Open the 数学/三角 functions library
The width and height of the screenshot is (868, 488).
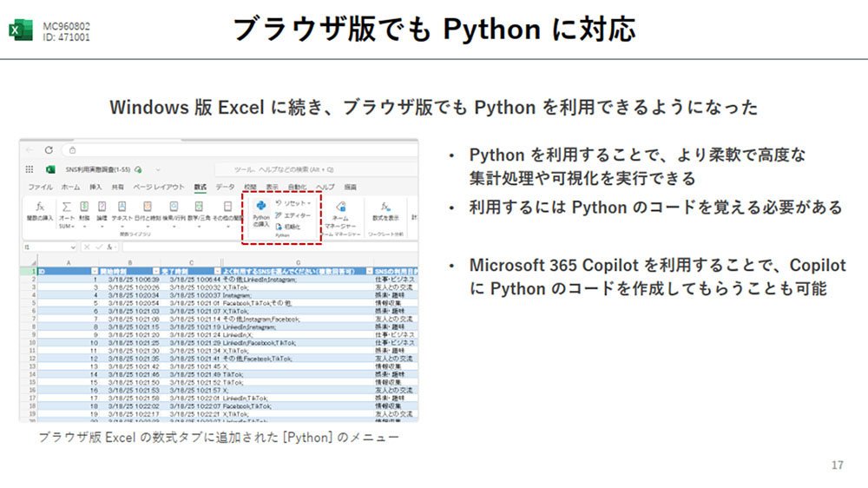[x=199, y=214]
